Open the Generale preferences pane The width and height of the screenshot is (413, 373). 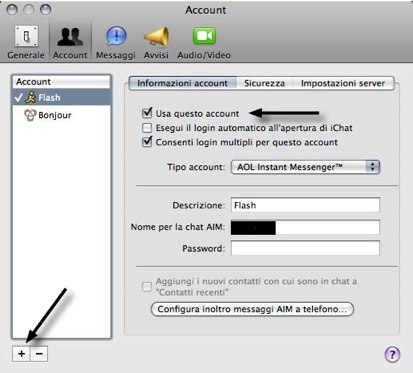point(26,42)
